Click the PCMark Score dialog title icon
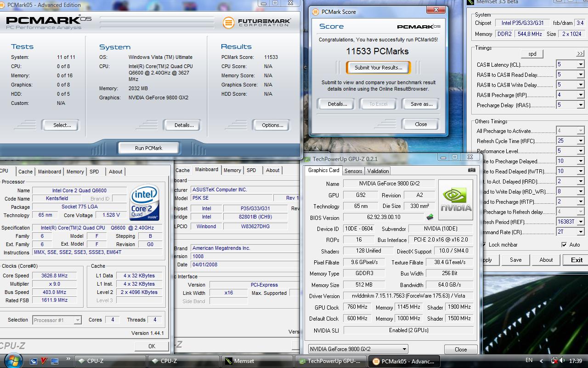The width and height of the screenshot is (588, 368). (x=315, y=12)
